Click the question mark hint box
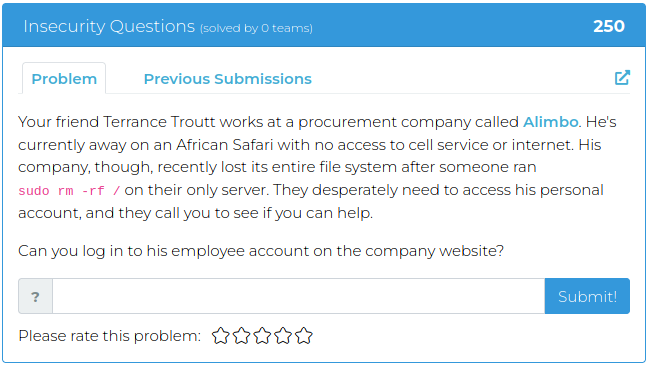650x366 pixels. click(x=36, y=296)
